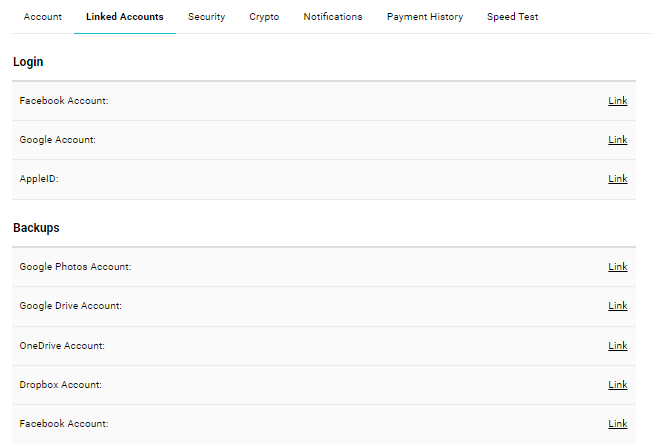This screenshot has height=444, width=661.
Task: Link Facebook Account under Login
Action: [x=618, y=101]
